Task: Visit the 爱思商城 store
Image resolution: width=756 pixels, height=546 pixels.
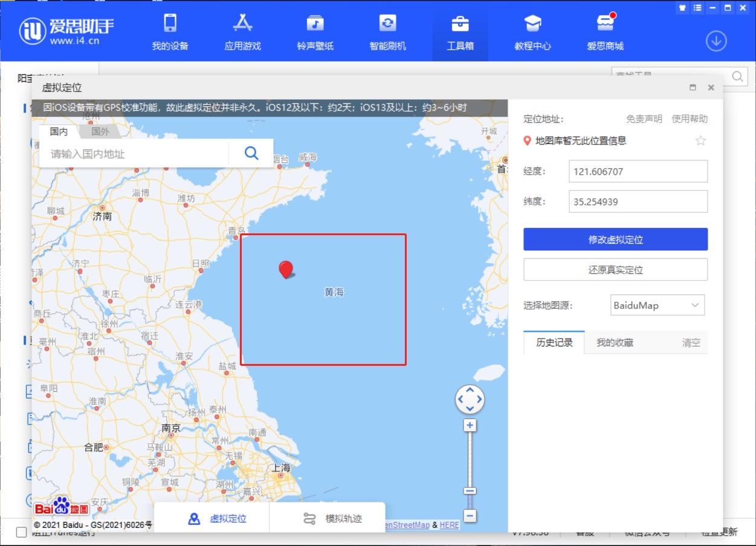Action: [604, 30]
